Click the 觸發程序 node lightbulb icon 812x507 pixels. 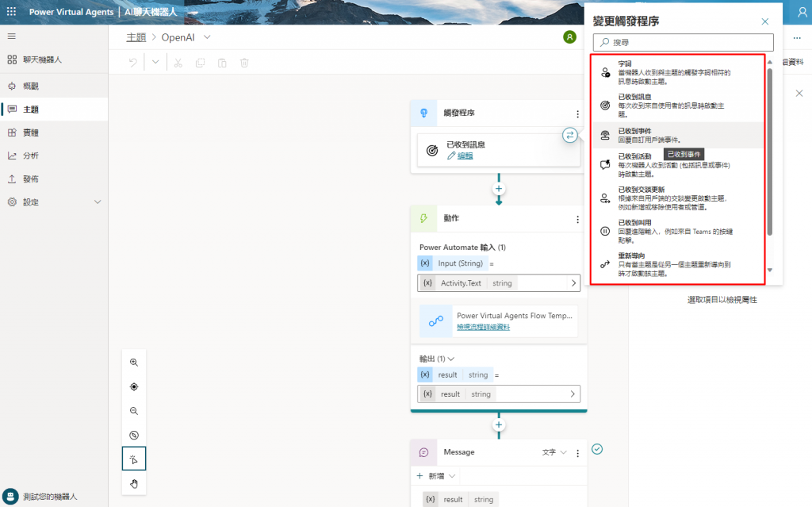pyautogui.click(x=423, y=113)
